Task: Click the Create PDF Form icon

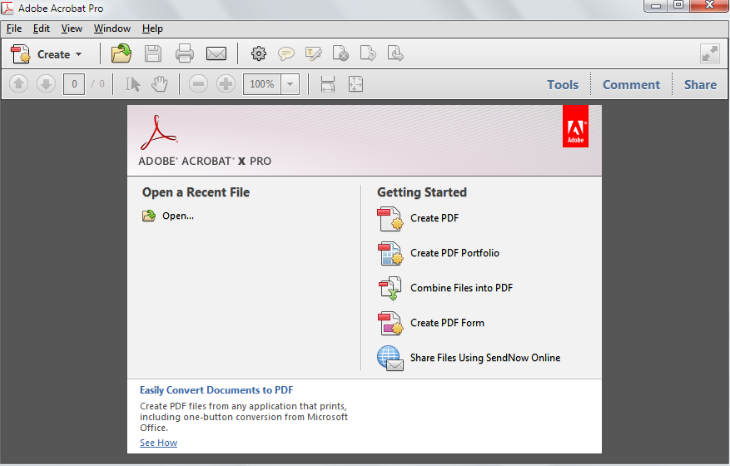Action: (x=390, y=324)
